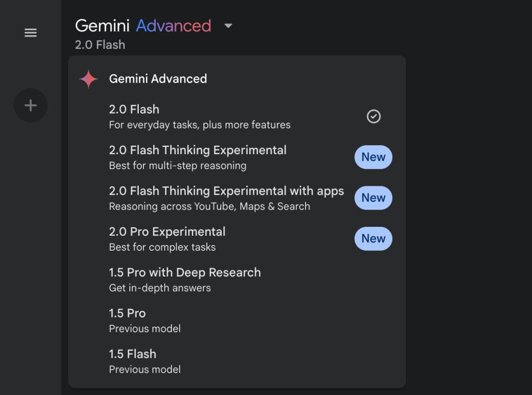The image size is (532, 395).
Task: Click the Gemini Advanced page title
Action: click(143, 25)
